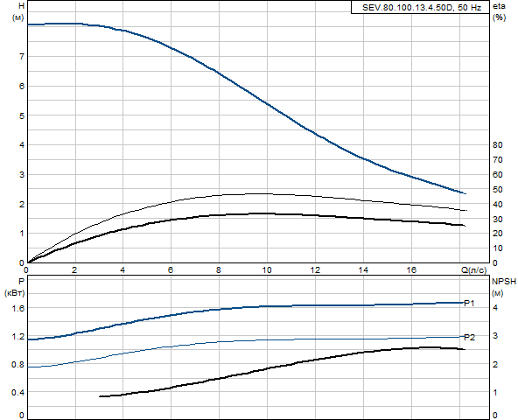
Task: Click the value 0.4 on the P axis
Action: (x=18, y=393)
